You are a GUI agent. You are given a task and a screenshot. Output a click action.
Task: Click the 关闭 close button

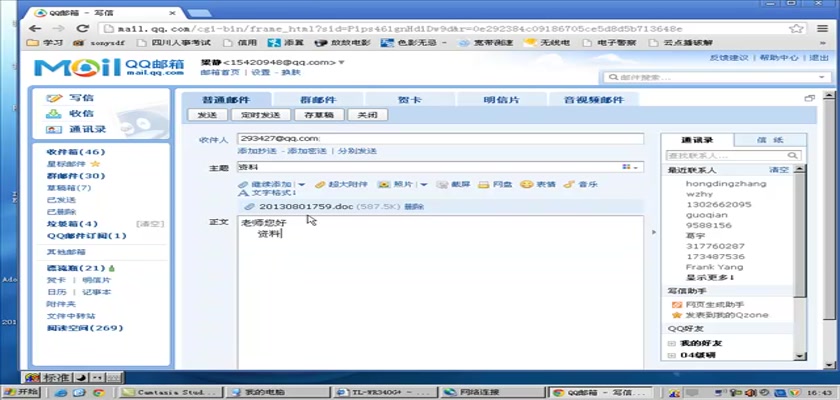(368, 115)
